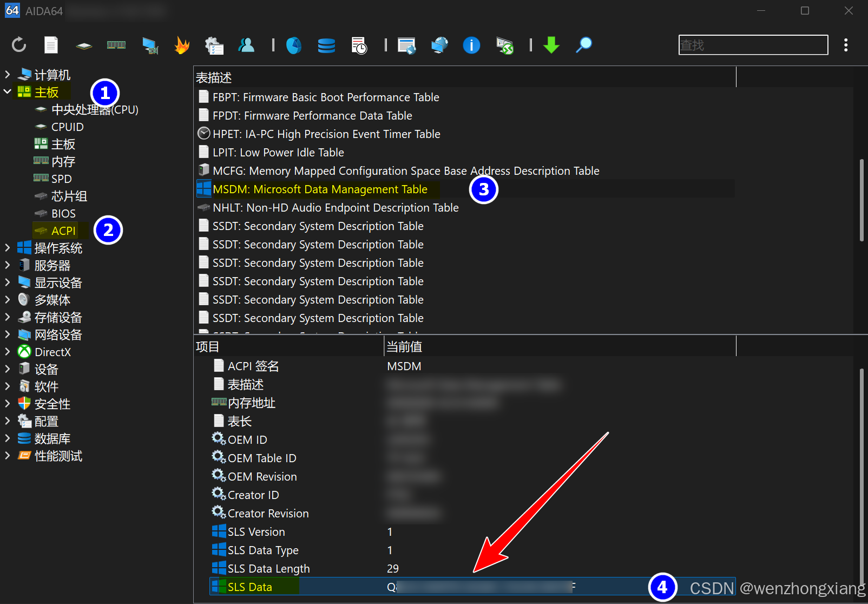Click the Refresh toolbar icon
The image size is (868, 604).
19,45
